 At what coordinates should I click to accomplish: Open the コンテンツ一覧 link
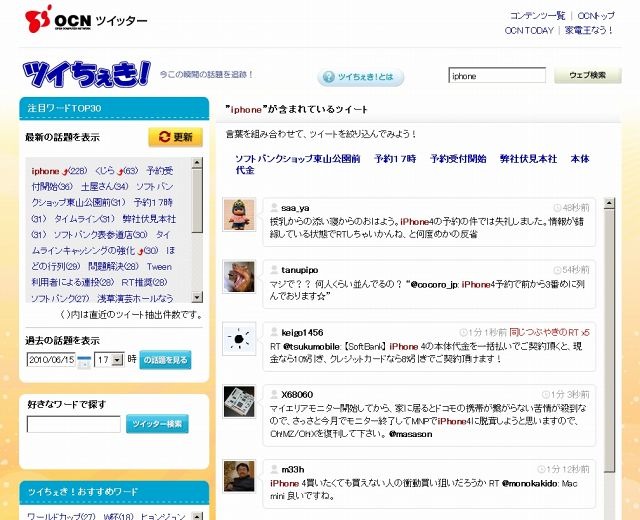coord(537,16)
